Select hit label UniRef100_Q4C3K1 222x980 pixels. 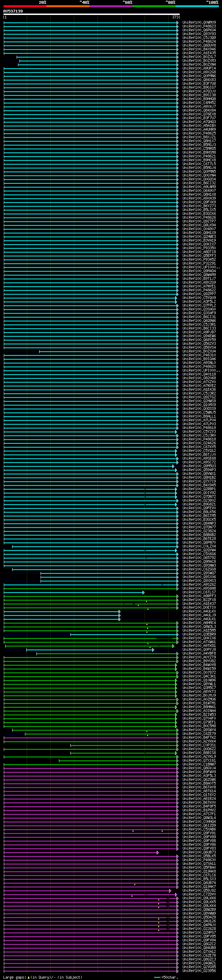click(x=199, y=677)
